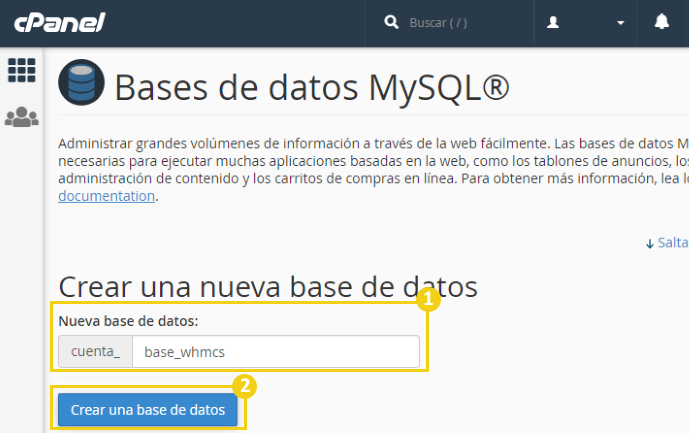Screen dimensions: 689x433
Task: Open the home grid icon in sidebar
Action: pyautogui.click(x=22, y=70)
